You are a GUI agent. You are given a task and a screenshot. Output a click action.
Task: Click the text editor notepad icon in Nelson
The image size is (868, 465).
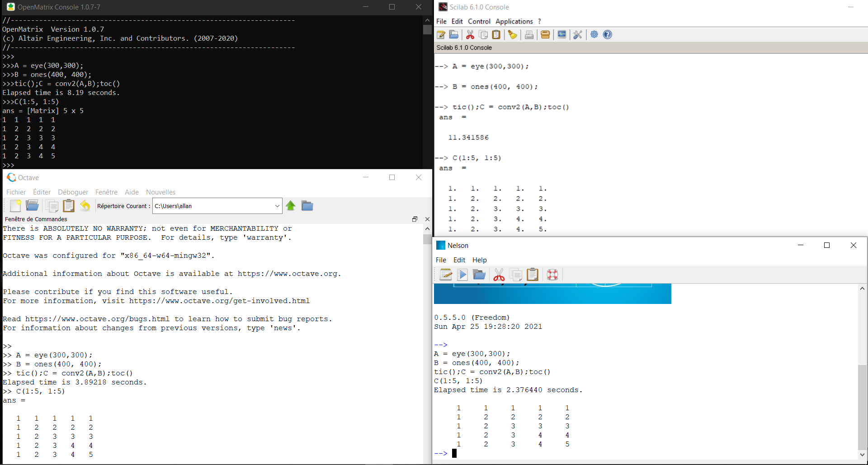pos(446,275)
